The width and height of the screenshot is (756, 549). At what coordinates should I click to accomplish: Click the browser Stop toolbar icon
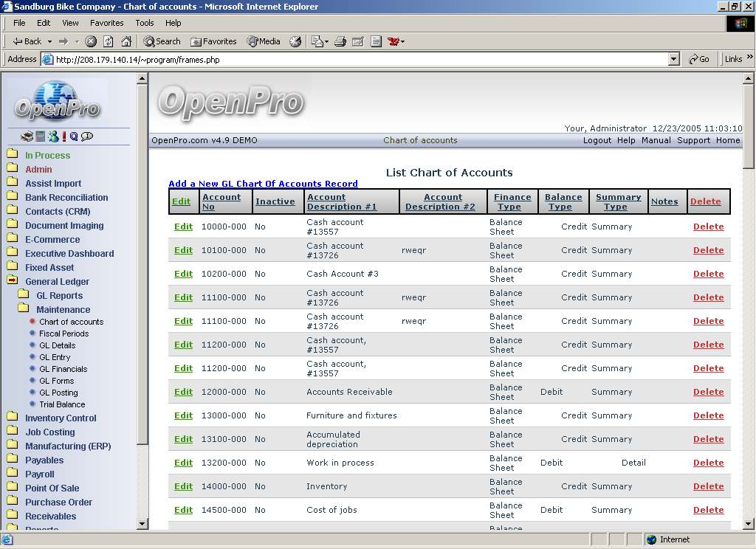point(91,41)
